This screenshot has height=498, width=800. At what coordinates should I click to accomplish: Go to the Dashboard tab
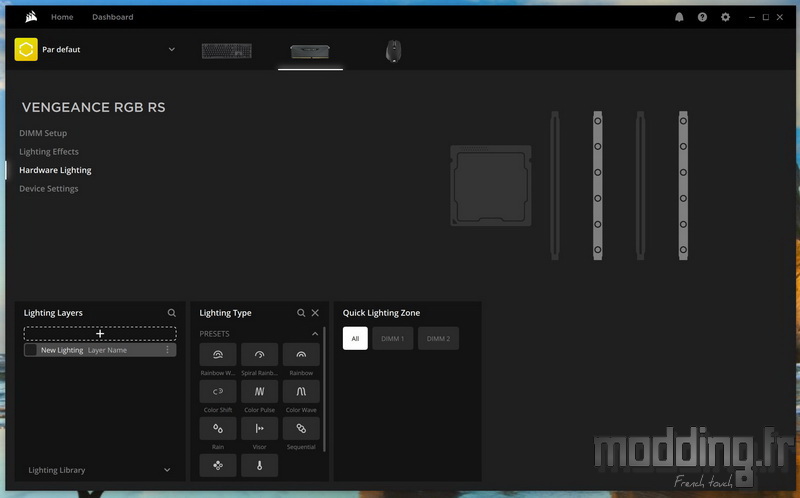point(113,17)
